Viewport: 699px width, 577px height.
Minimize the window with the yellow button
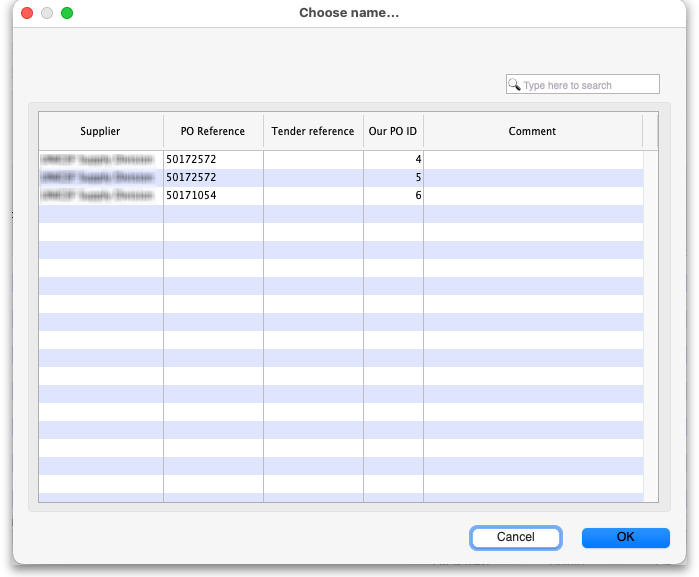[47, 13]
